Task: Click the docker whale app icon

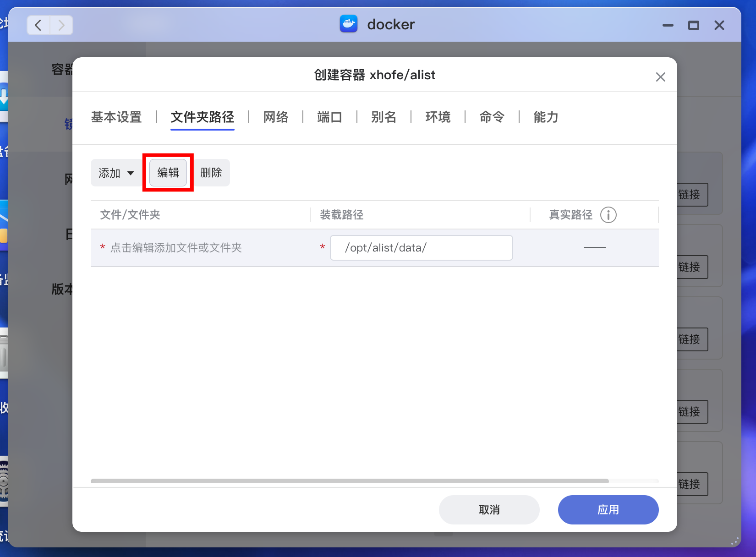Action: click(349, 24)
